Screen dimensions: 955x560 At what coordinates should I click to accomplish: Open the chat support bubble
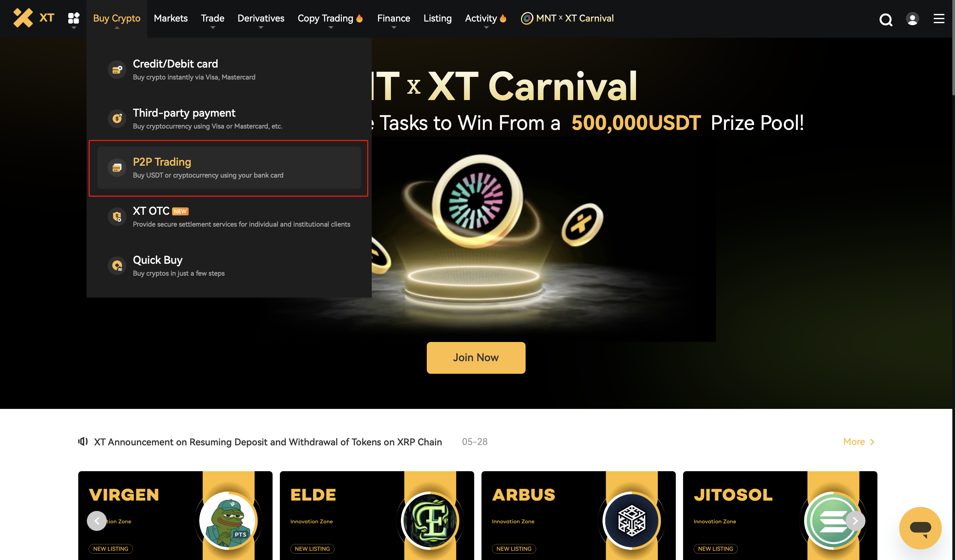tap(920, 528)
